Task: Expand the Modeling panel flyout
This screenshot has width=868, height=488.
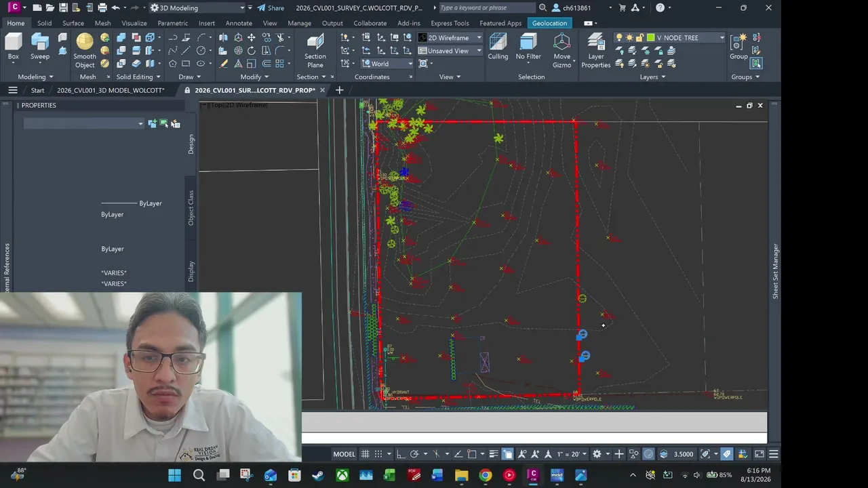Action: [35, 77]
